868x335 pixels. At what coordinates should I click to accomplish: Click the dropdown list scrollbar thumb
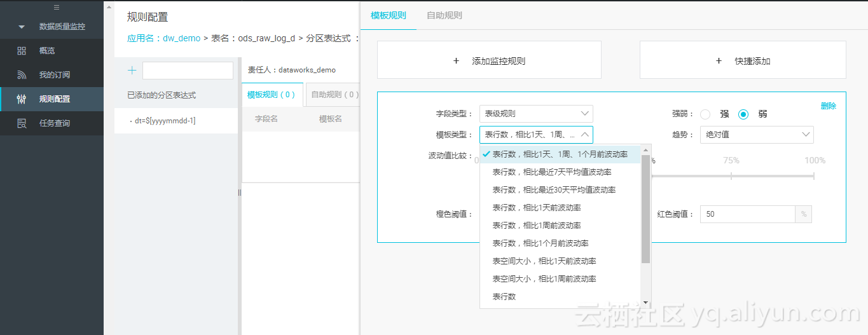(x=645, y=209)
